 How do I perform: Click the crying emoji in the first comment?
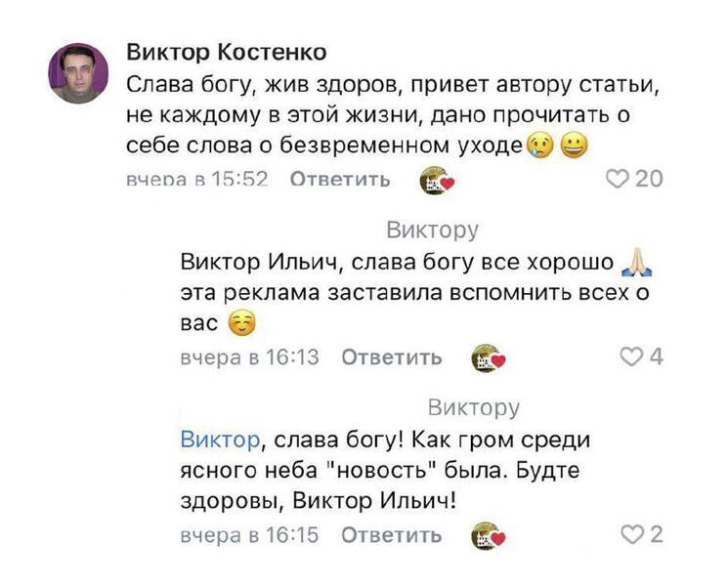pyautogui.click(x=538, y=146)
